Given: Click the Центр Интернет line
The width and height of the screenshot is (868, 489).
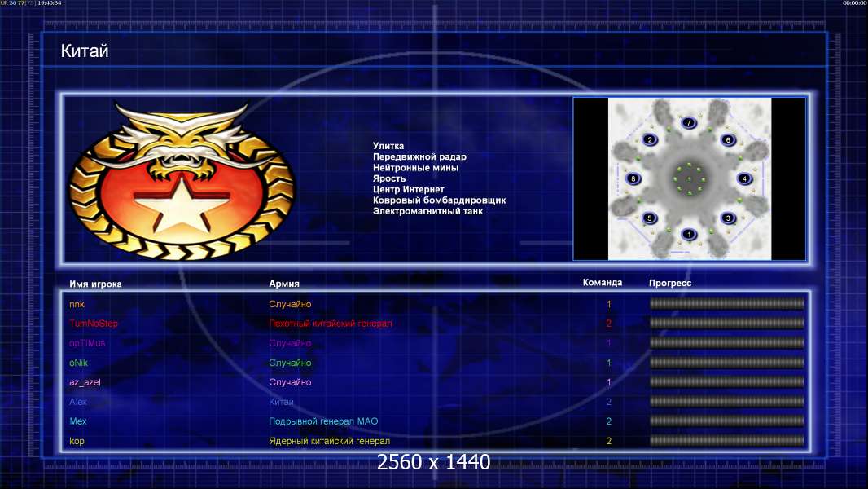Looking at the screenshot, I should (x=409, y=189).
